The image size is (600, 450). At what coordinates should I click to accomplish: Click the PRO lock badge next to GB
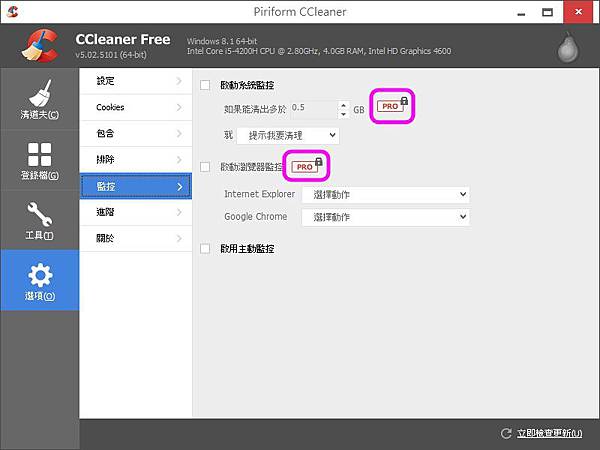[392, 106]
